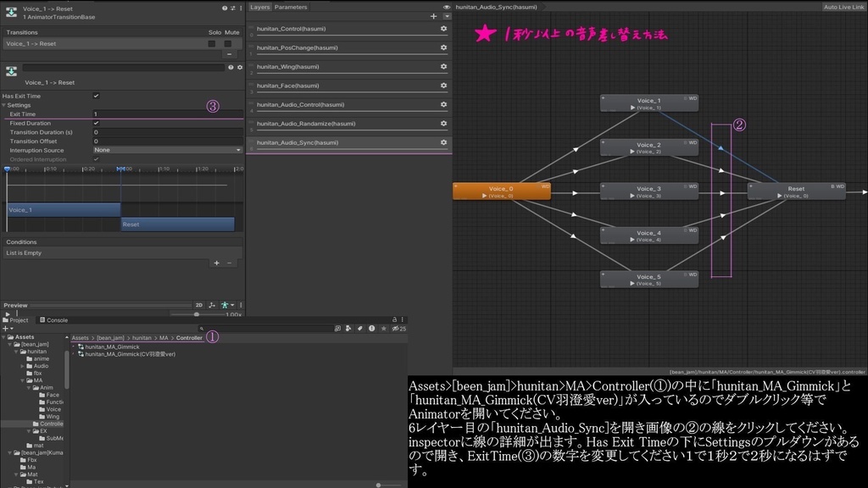Mute the Voice_1 -> Reset transition
Image resolution: width=868 pixels, height=488 pixels.
coord(228,43)
